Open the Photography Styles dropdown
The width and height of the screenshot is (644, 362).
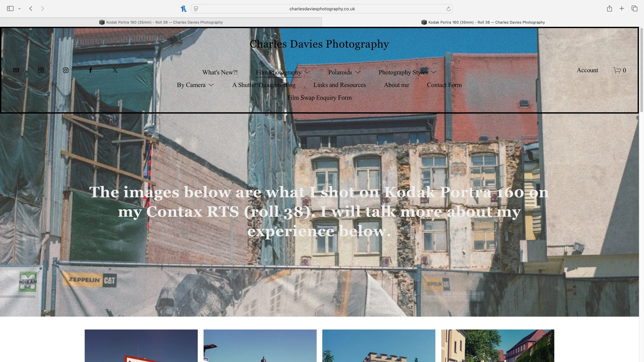pyautogui.click(x=434, y=72)
